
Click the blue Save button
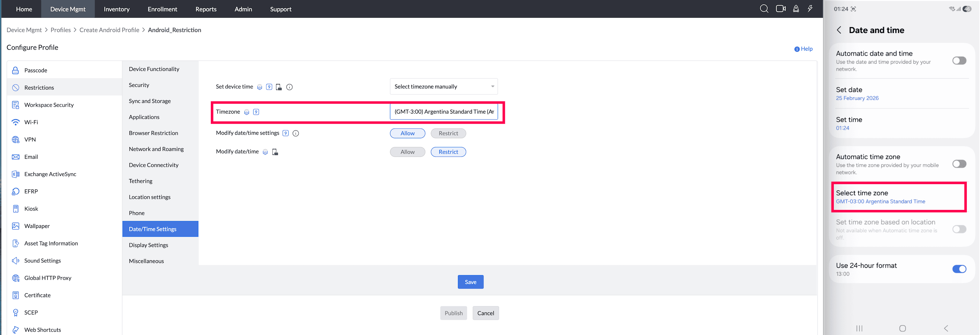470,282
